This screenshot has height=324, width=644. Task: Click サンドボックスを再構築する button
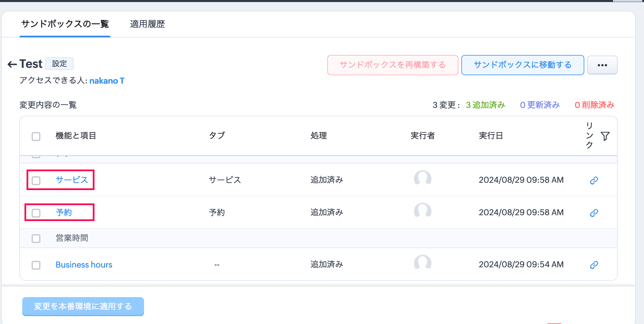coord(393,65)
